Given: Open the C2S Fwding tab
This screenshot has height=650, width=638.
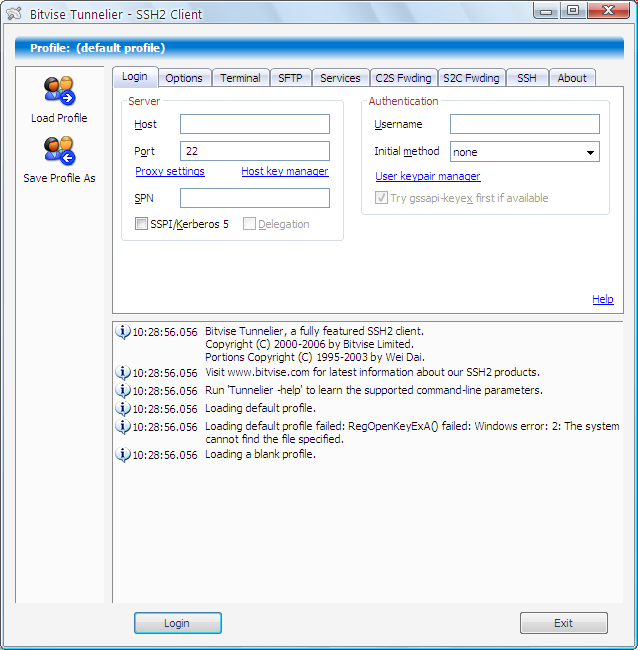Looking at the screenshot, I should (403, 78).
